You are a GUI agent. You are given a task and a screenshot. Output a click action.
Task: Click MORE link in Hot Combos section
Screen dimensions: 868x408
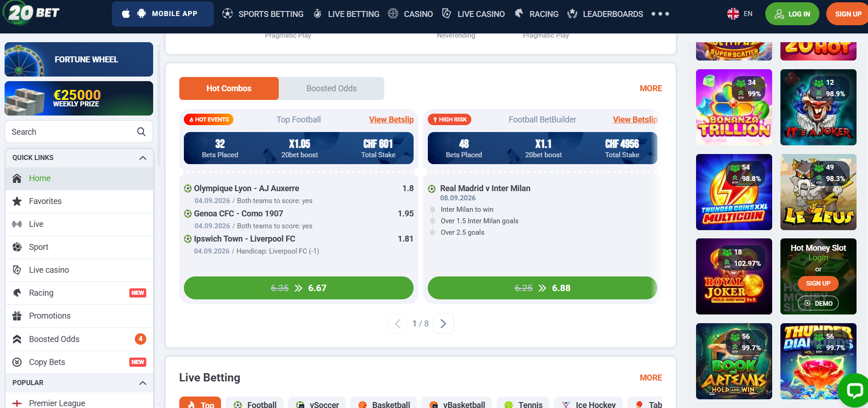coord(651,88)
